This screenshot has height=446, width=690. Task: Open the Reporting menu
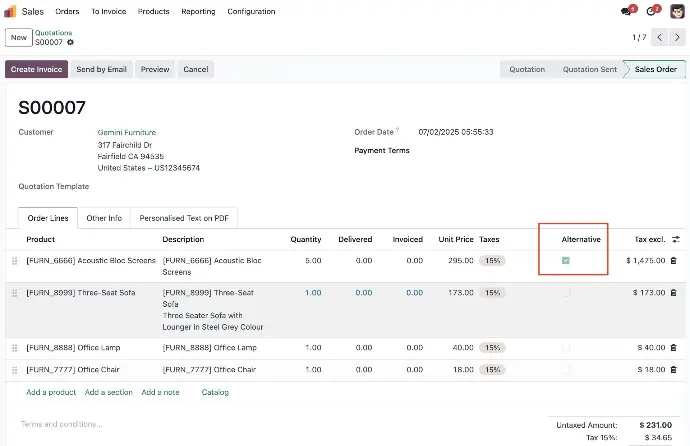(198, 11)
